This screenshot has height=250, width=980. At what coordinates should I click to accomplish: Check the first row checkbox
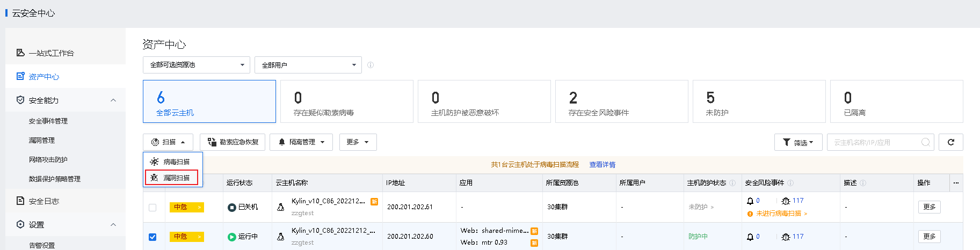pos(153,207)
